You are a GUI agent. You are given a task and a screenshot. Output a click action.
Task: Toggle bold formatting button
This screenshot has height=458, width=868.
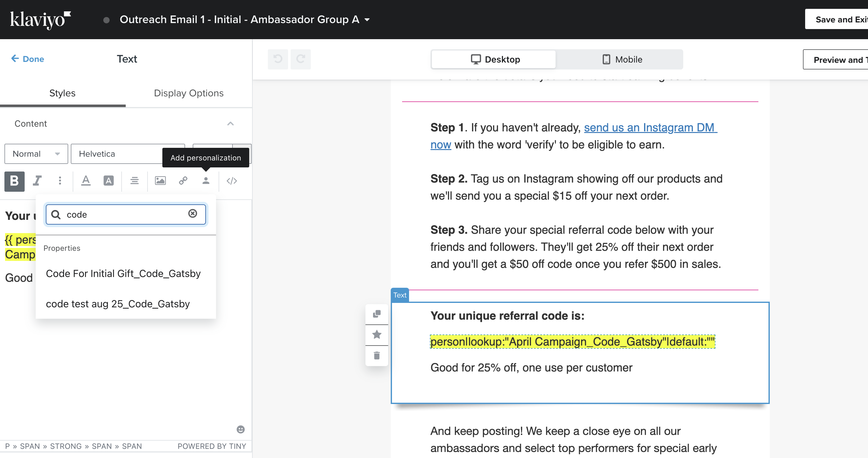15,181
